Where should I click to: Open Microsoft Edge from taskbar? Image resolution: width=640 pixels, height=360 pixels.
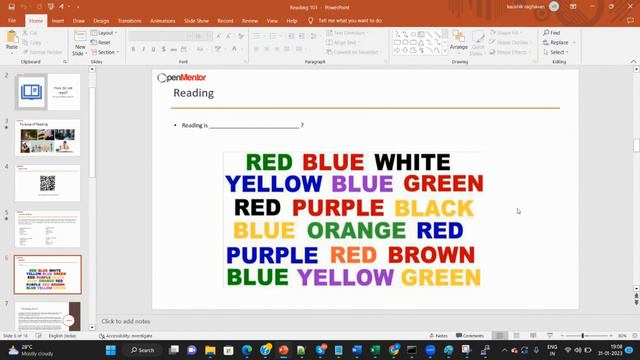tap(247, 350)
